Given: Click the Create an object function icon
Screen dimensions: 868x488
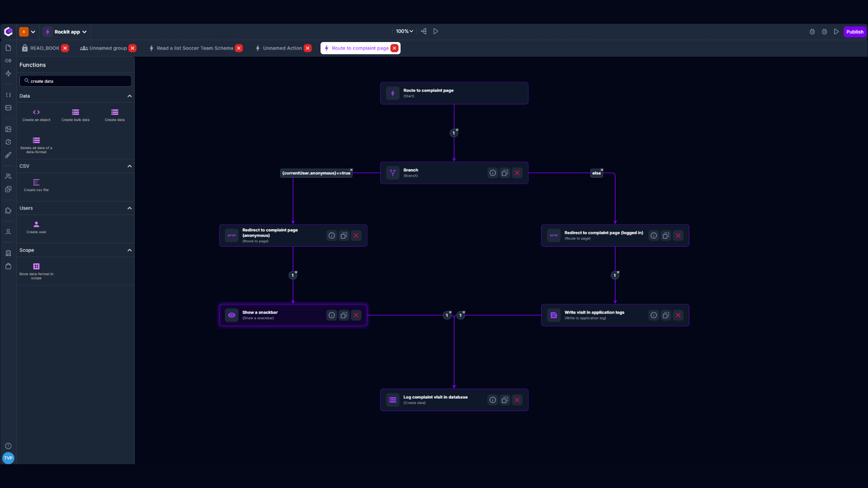Looking at the screenshot, I should (36, 114).
